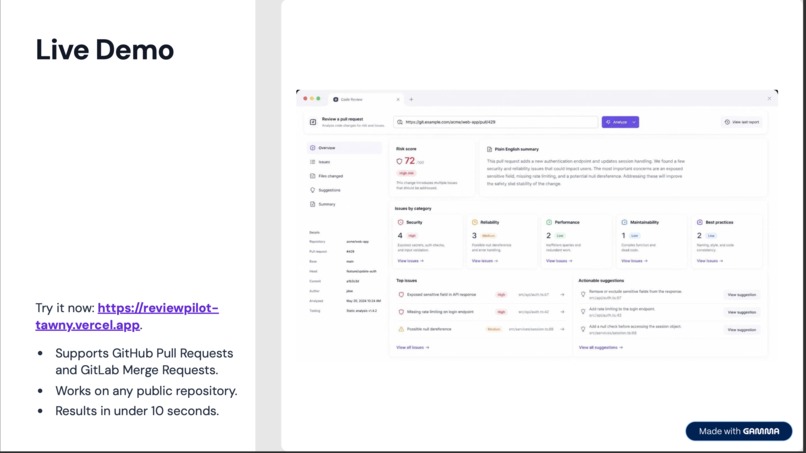Viewport: 806px width, 453px height.
Task: Click warning triangle beside Possible null dereference
Action: [401, 329]
